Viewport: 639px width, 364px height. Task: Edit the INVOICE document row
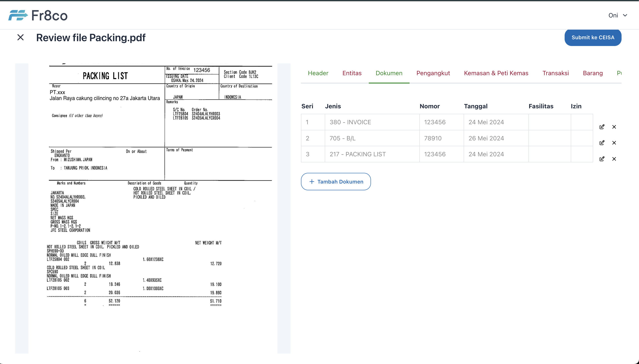click(x=602, y=127)
